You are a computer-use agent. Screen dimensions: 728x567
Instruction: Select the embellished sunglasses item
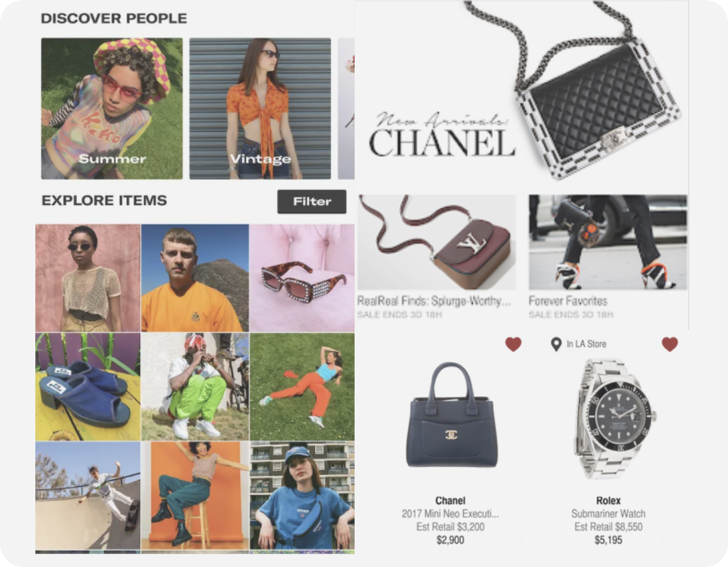302,278
